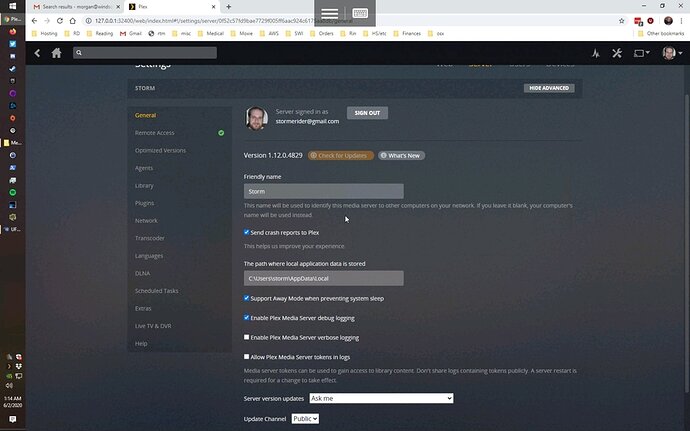Viewport: 690px width, 431px height.
Task: Open the overlay keyboard icon
Action: (360, 13)
